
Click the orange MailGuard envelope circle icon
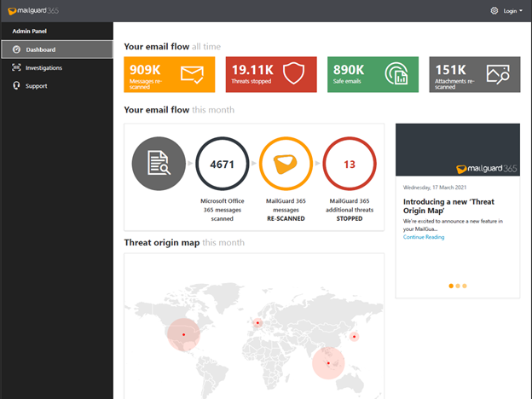pos(286,164)
